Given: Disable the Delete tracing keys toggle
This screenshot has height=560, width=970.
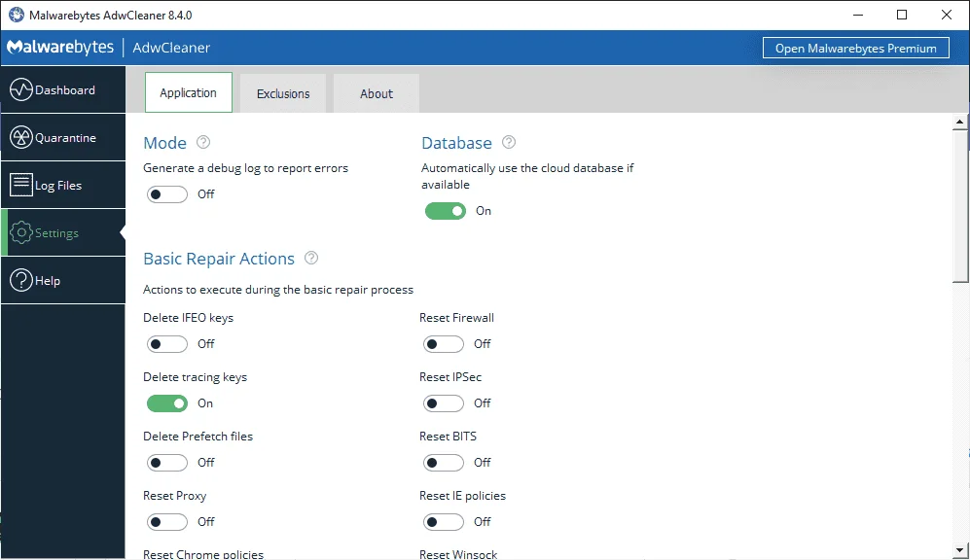Looking at the screenshot, I should pyautogui.click(x=167, y=403).
